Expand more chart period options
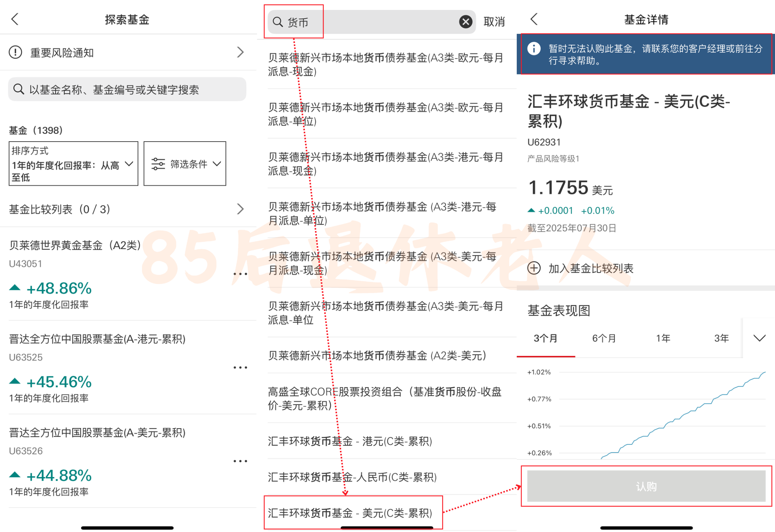775x532 pixels. pos(759,338)
